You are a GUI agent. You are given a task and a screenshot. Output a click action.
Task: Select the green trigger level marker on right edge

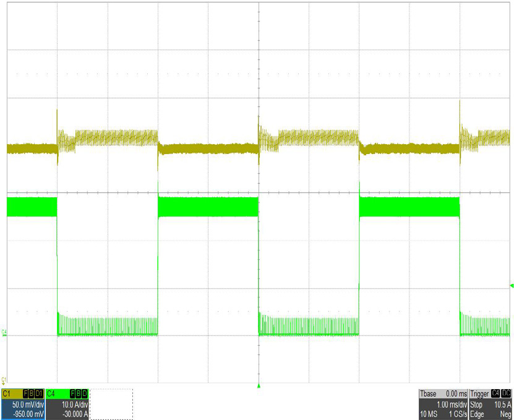click(511, 286)
